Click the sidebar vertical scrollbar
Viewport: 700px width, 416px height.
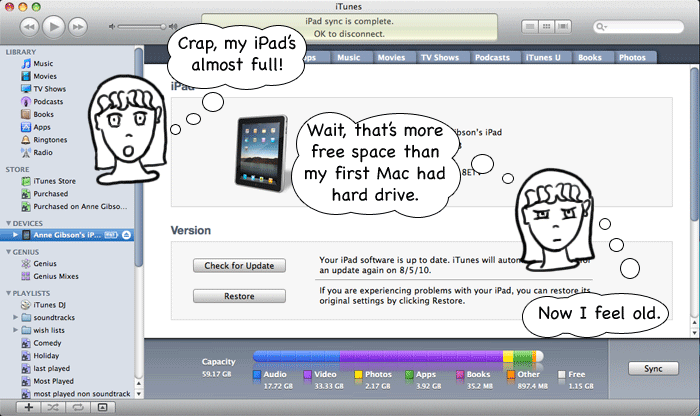[138, 156]
